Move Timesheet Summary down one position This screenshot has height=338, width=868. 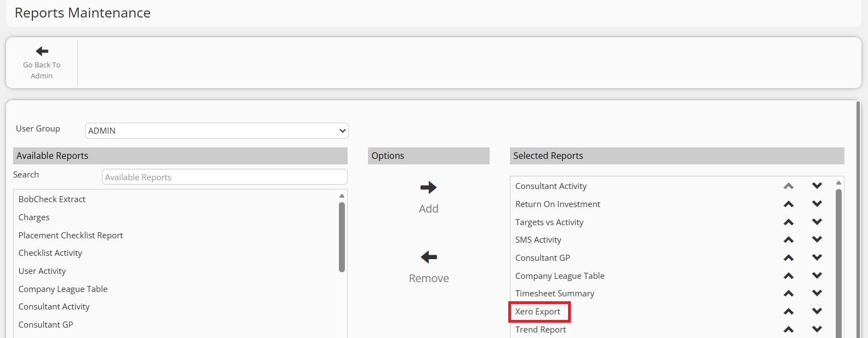(x=817, y=294)
